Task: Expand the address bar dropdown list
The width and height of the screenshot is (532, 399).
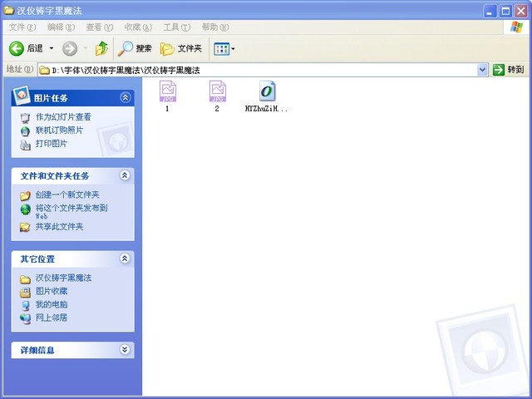Action: [483, 70]
